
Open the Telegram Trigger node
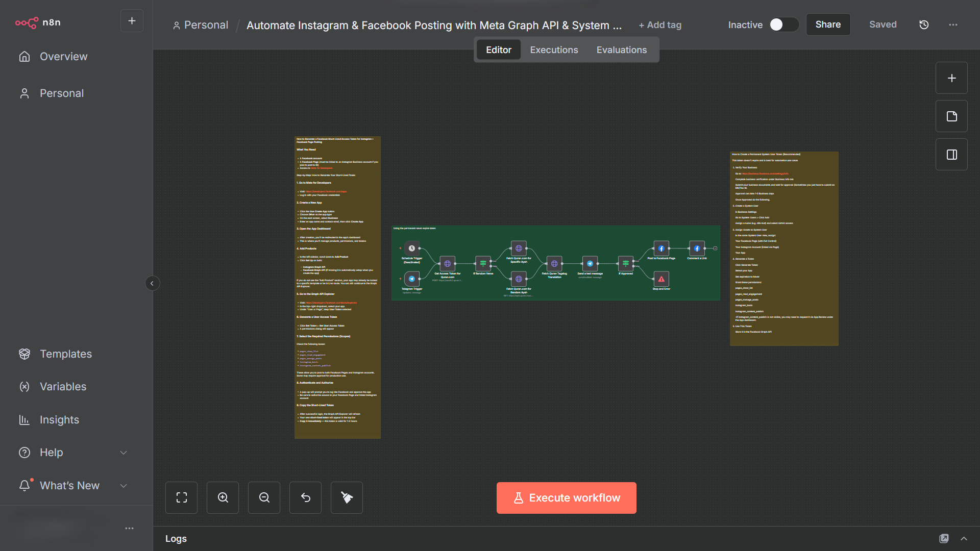pos(411,279)
